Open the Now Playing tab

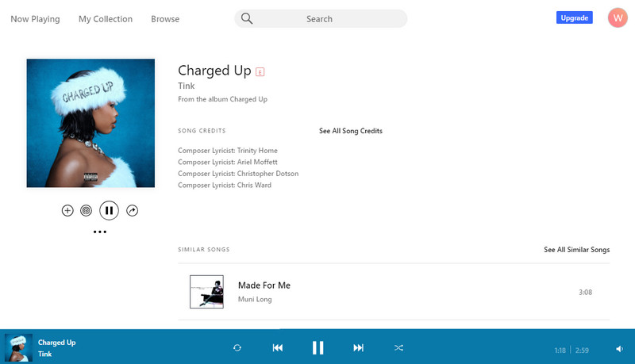click(x=35, y=19)
